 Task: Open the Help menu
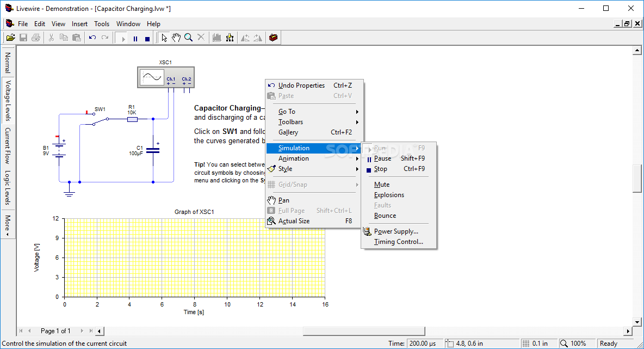pos(153,24)
